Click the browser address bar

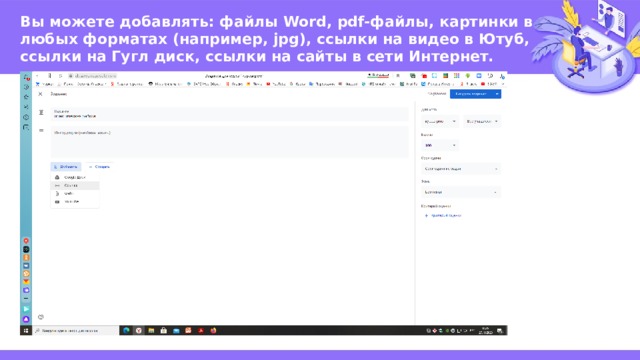93,76
